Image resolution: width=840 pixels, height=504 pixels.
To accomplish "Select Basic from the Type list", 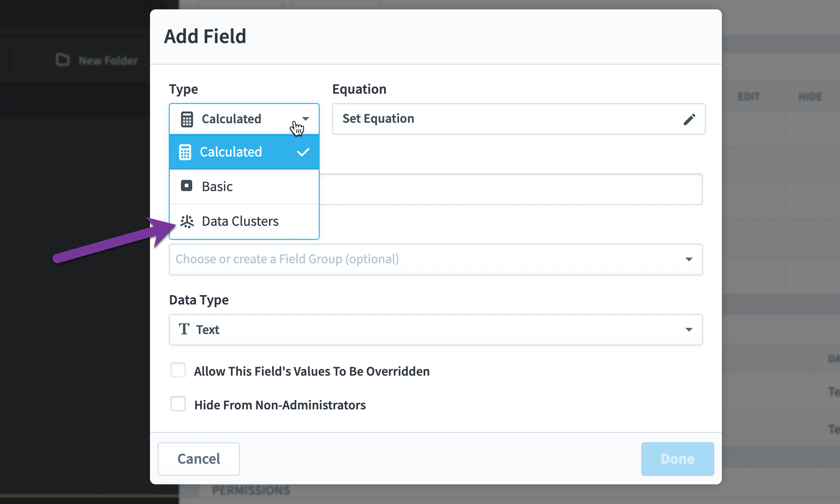I will [244, 186].
